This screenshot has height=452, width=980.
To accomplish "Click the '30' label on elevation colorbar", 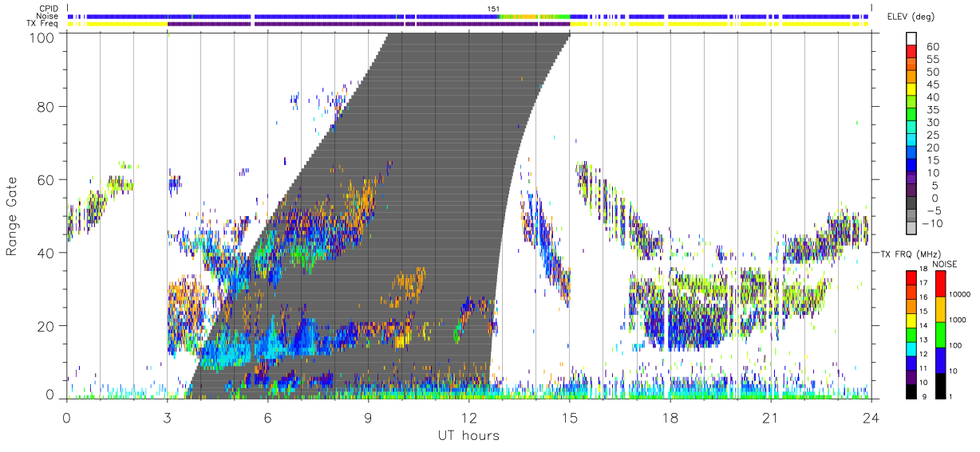I will 933,123.
